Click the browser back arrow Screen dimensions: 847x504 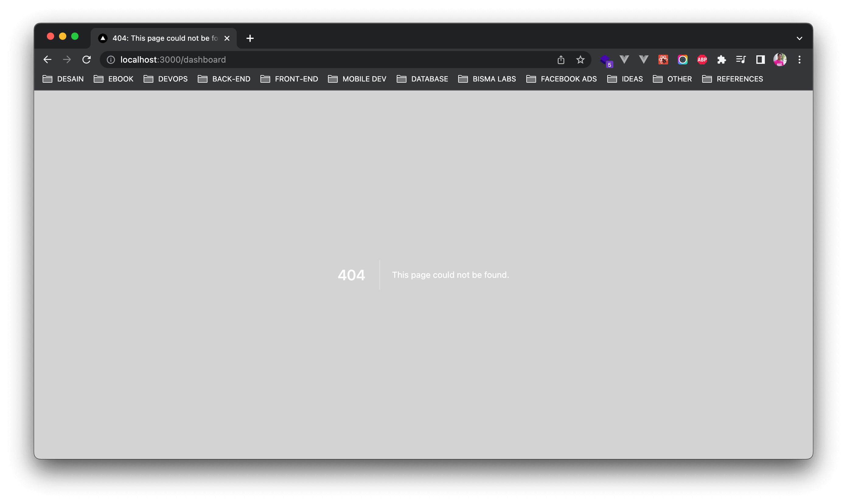click(x=47, y=60)
